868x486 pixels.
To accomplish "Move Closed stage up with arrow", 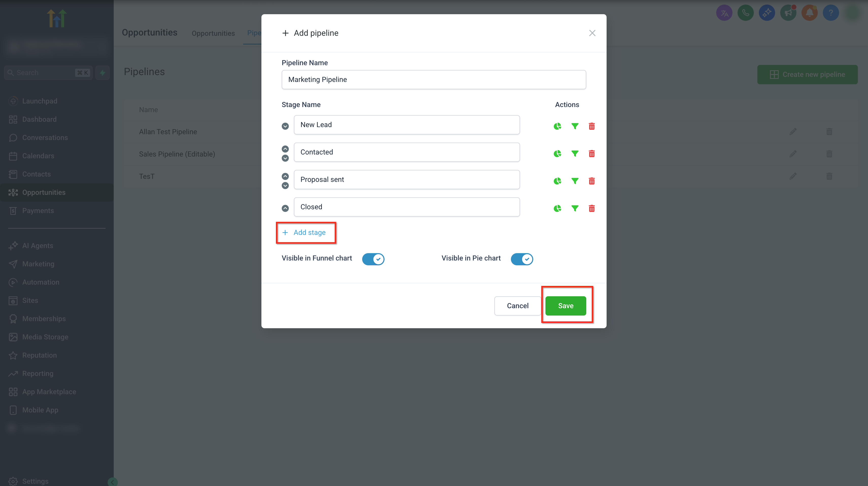I will tap(285, 209).
